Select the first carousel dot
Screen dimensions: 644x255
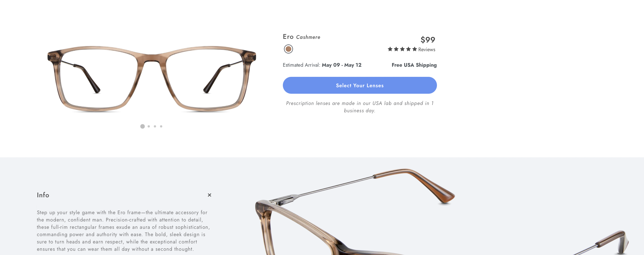coord(143,126)
